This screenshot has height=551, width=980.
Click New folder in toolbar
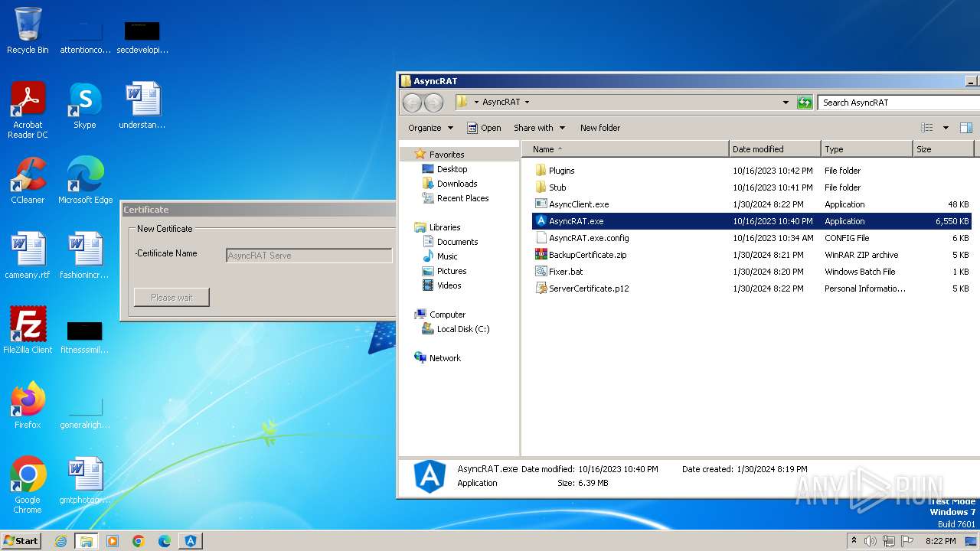pyautogui.click(x=600, y=128)
